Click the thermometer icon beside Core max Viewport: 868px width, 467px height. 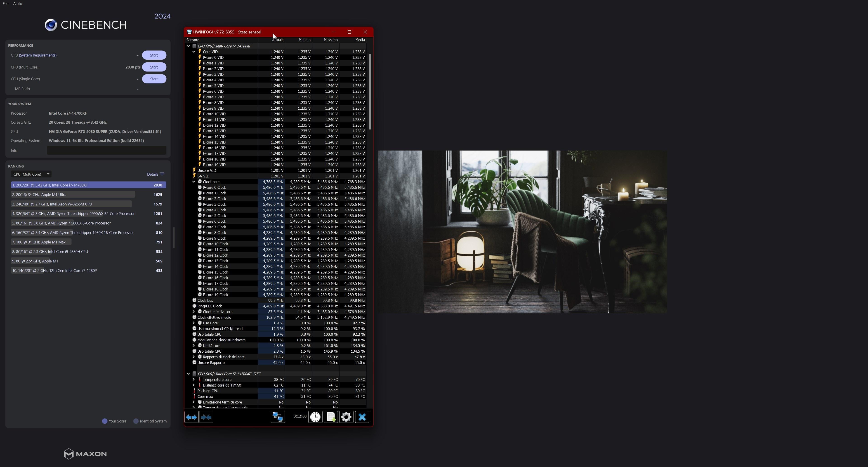194,396
